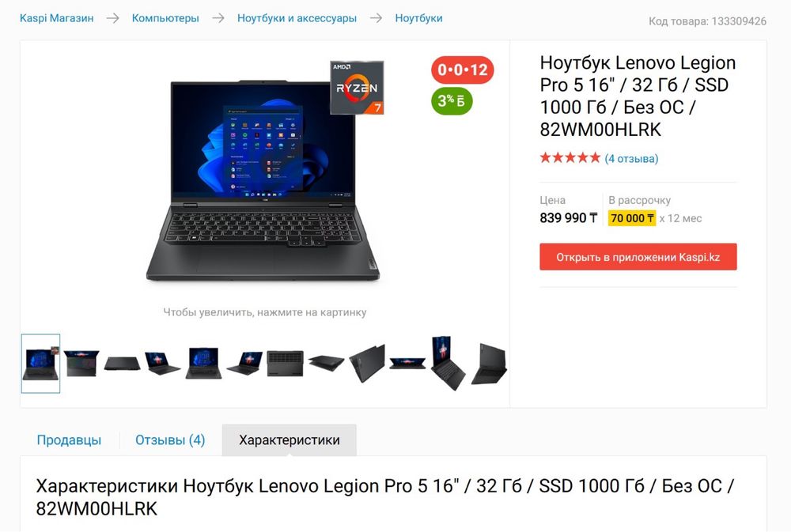Image resolution: width=791 pixels, height=532 pixels.
Task: Select the last thumbnail showing rear view
Action: tap(489, 364)
